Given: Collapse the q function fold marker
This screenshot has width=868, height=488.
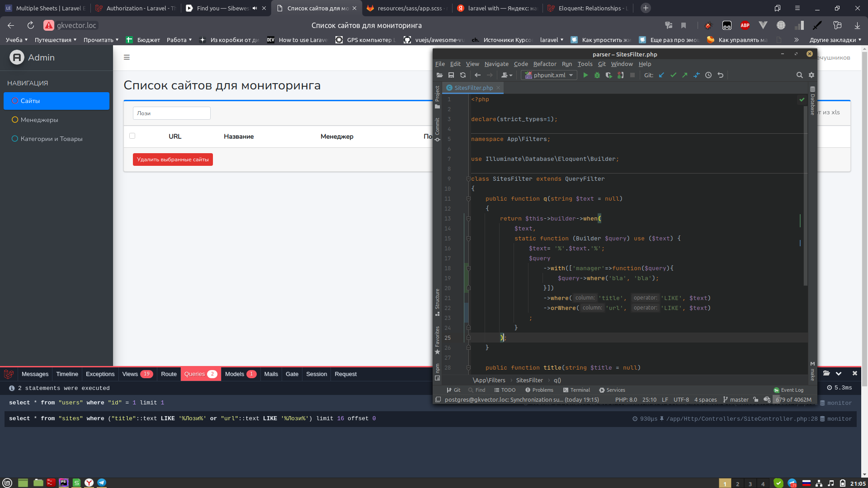Looking at the screenshot, I should click(468, 199).
